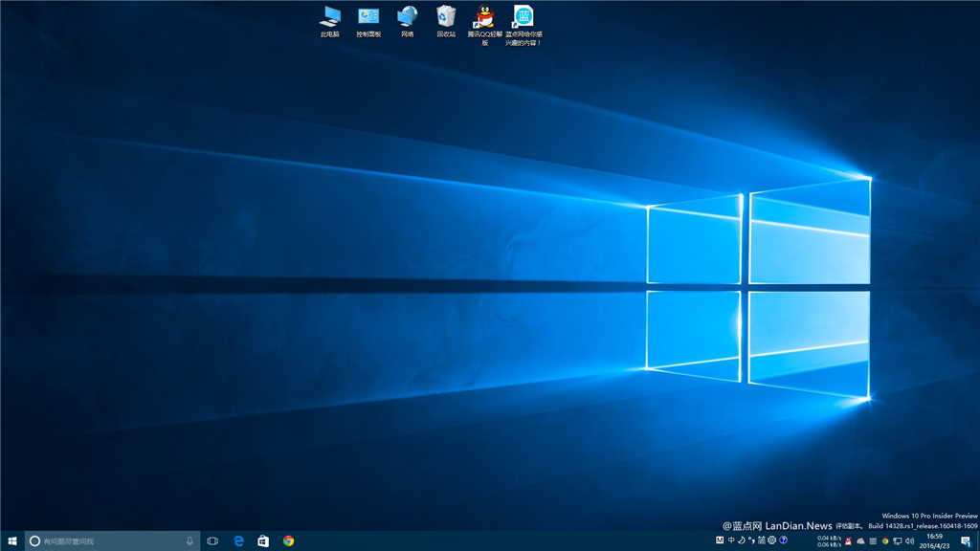Open the settings gear icon in system tray
Screen dimensions: 980x551
pos(772,541)
